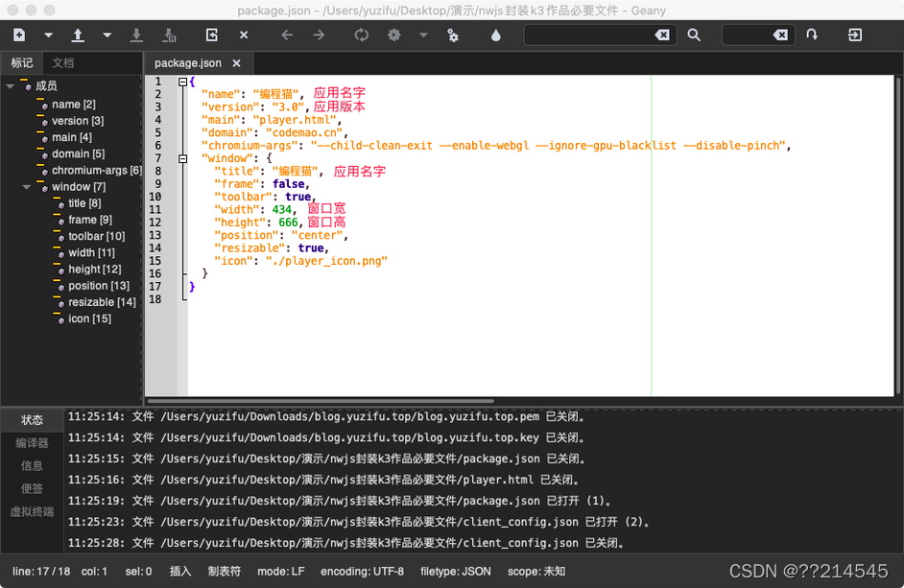Click mode: LF in status bar
The image size is (904, 588).
point(281,572)
